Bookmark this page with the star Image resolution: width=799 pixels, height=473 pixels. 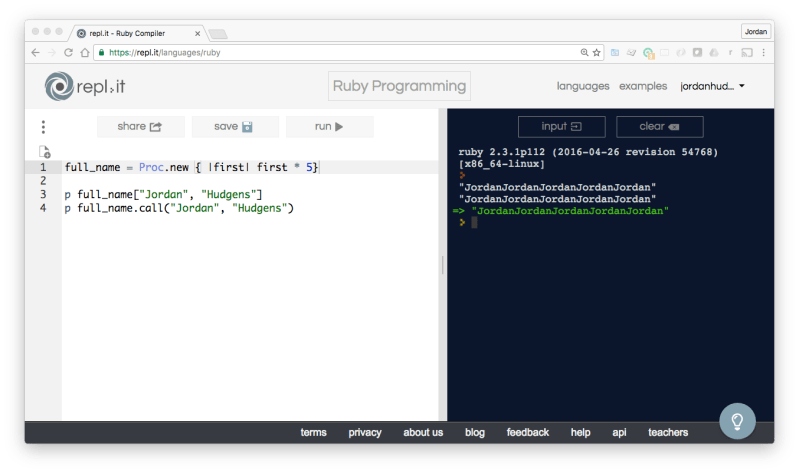[x=596, y=52]
